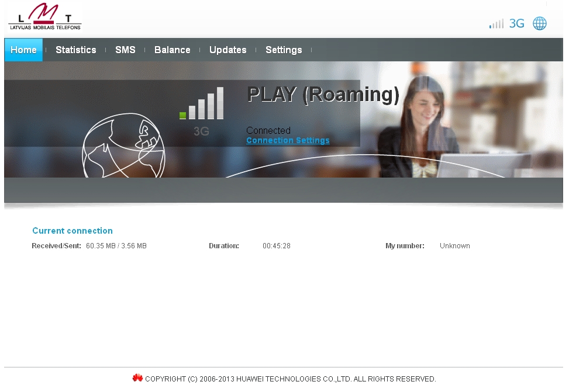Click the large signal bars in banner
This screenshot has height=392, width=569.
pos(202,104)
